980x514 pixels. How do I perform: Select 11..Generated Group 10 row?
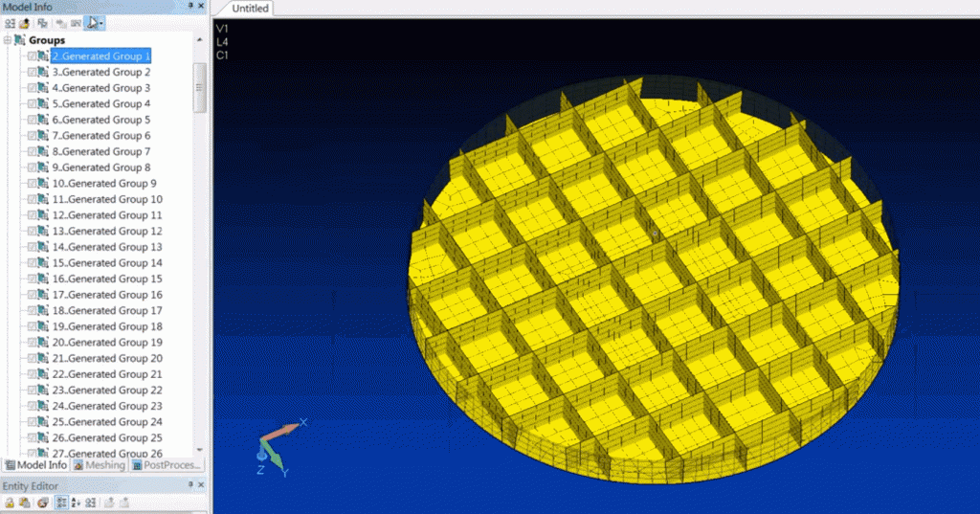coord(107,199)
